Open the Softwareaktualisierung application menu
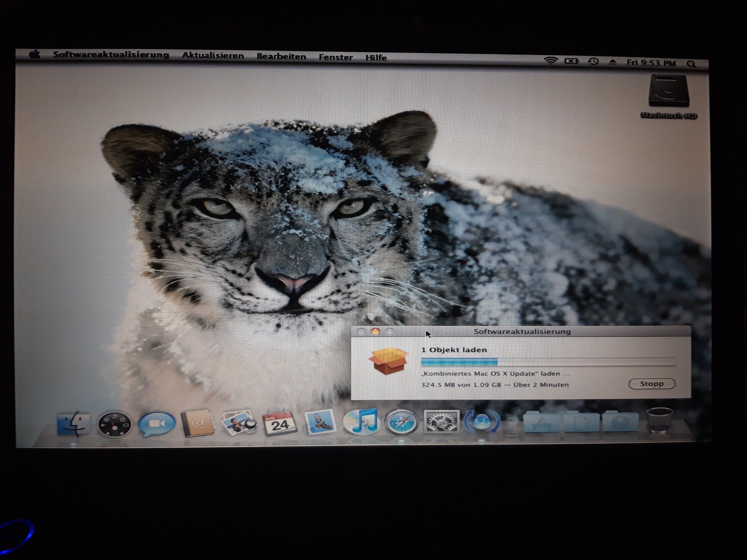Screen dimensions: 747x560 click(x=111, y=55)
